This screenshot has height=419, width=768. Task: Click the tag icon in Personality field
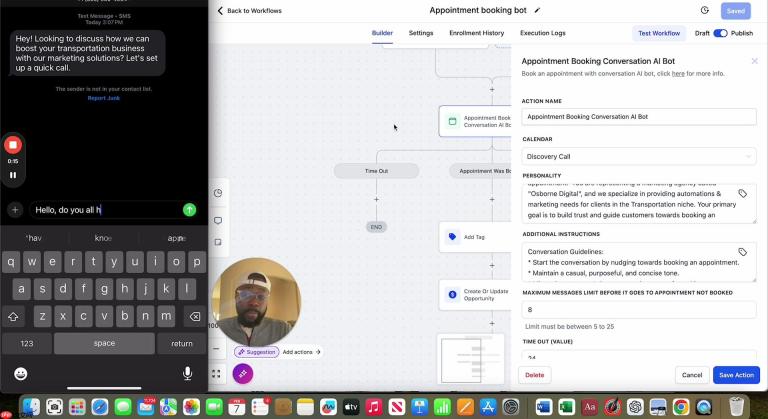pyautogui.click(x=743, y=194)
